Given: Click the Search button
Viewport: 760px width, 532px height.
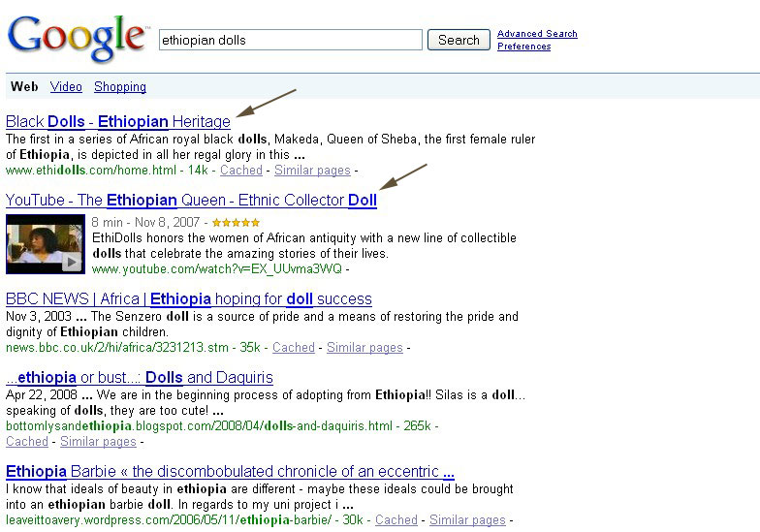Looking at the screenshot, I should click(459, 40).
